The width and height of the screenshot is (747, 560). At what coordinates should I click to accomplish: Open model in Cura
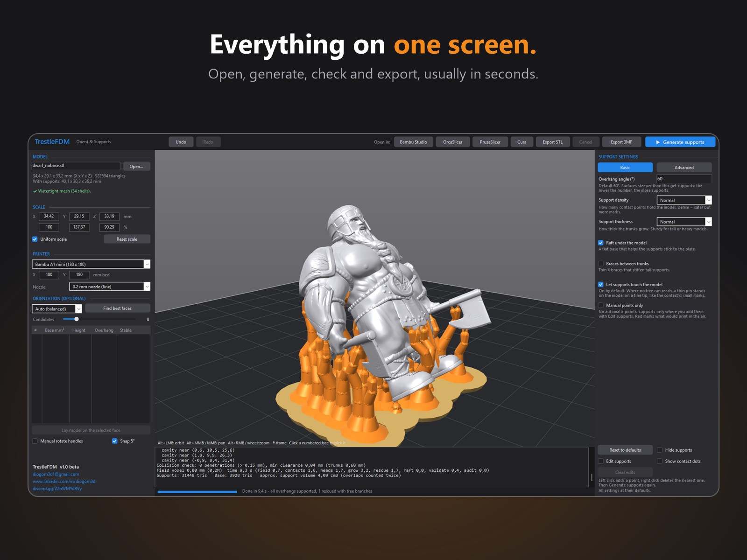coord(521,142)
